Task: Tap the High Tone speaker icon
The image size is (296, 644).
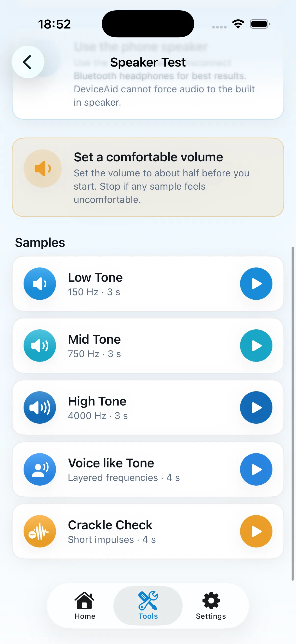Action: tap(40, 407)
